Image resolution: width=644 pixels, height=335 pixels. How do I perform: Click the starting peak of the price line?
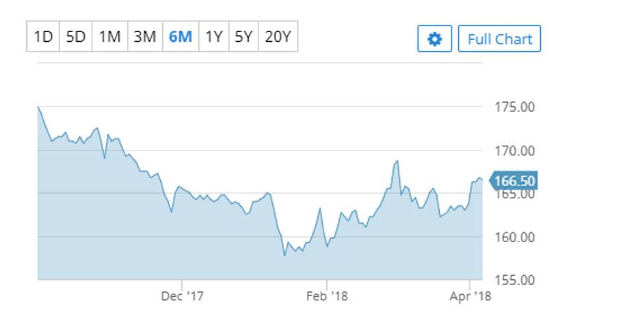tap(38, 107)
